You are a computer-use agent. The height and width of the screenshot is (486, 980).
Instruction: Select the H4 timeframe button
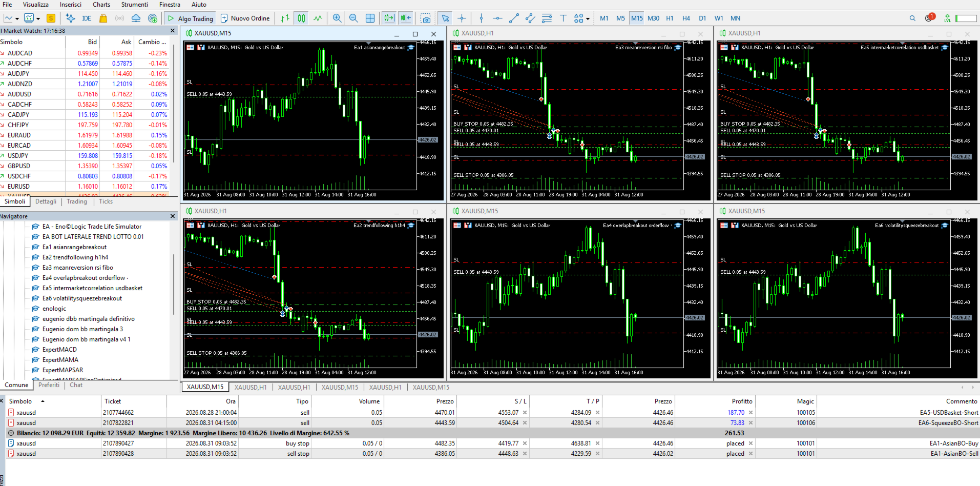coord(686,18)
